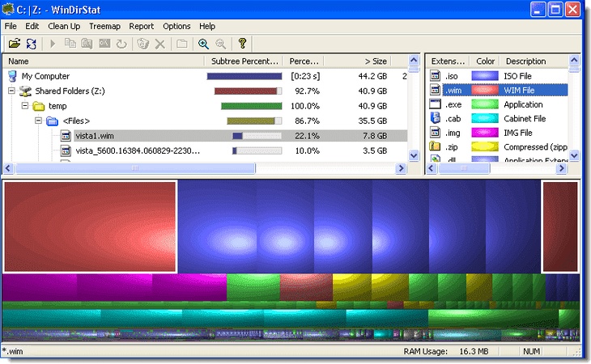Sort by the Name column header
Screen dimensions: 591x364
point(104,61)
